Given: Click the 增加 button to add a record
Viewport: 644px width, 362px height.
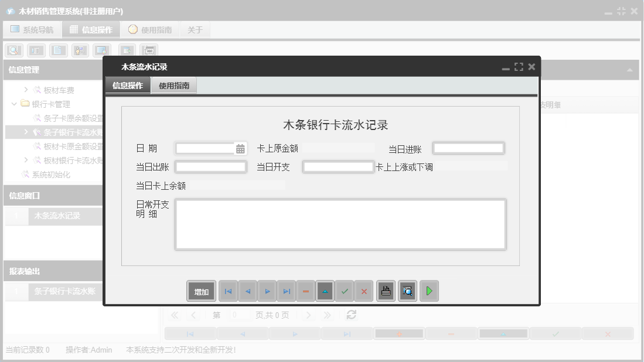Looking at the screenshot, I should (x=201, y=291).
